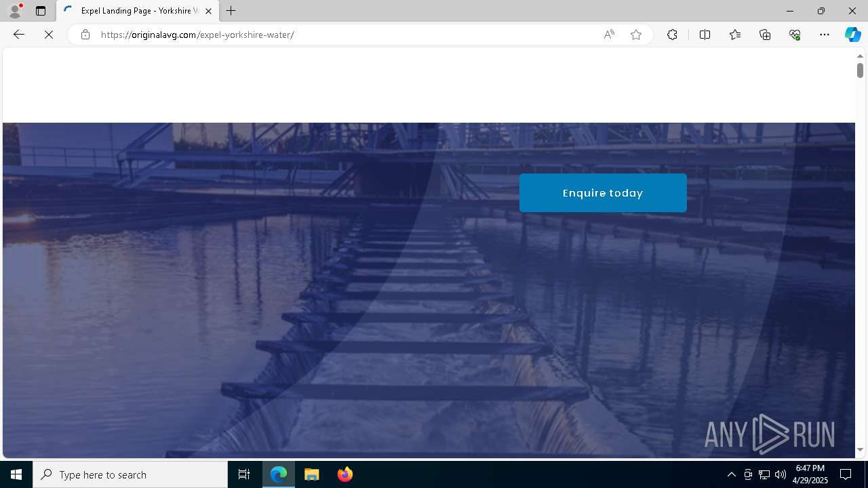Click the scrollbar up arrow

pyautogui.click(x=860, y=56)
